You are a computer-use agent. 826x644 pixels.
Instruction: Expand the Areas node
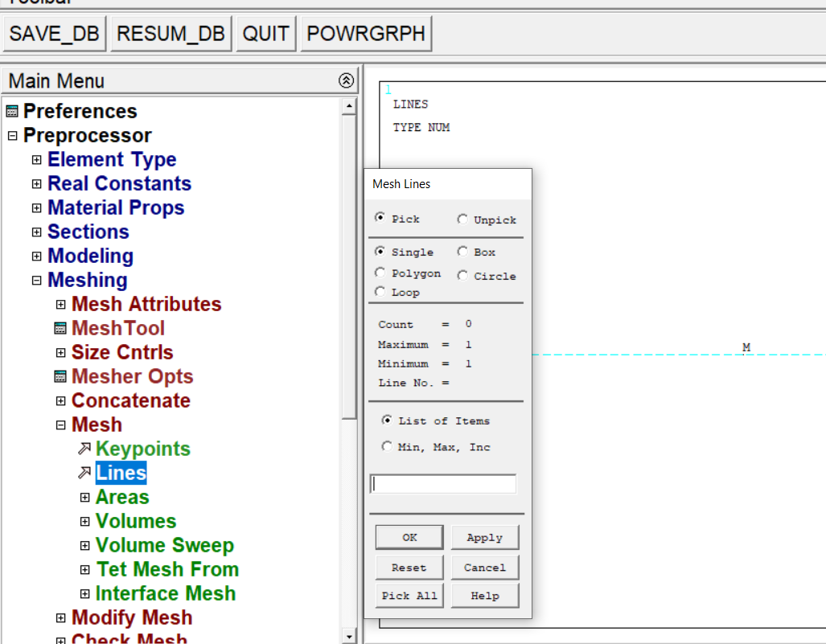(84, 498)
